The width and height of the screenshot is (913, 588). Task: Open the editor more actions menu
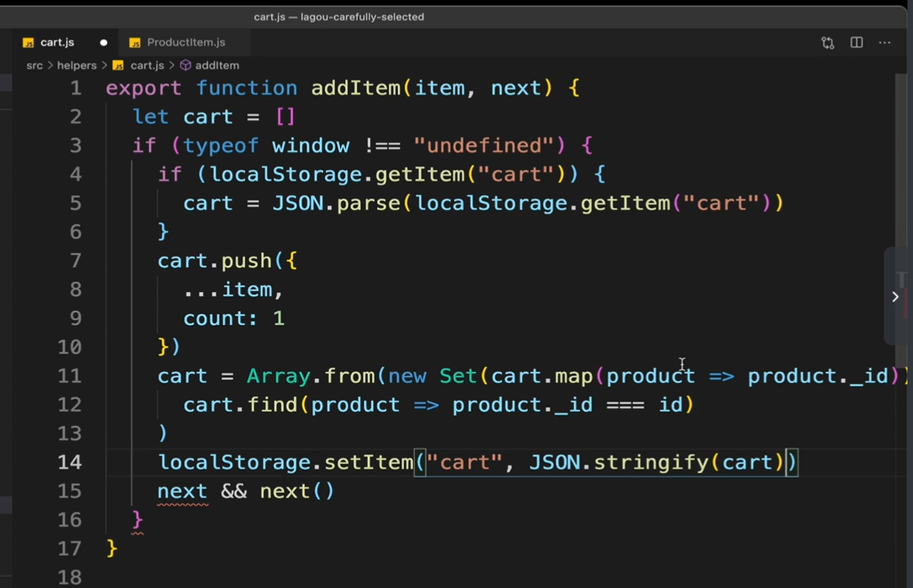(x=885, y=43)
